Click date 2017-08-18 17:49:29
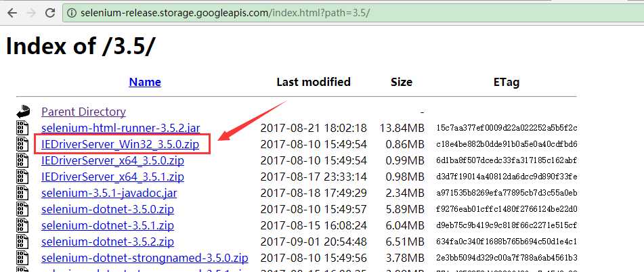The width and height of the screenshot is (644, 272). pyautogui.click(x=314, y=194)
